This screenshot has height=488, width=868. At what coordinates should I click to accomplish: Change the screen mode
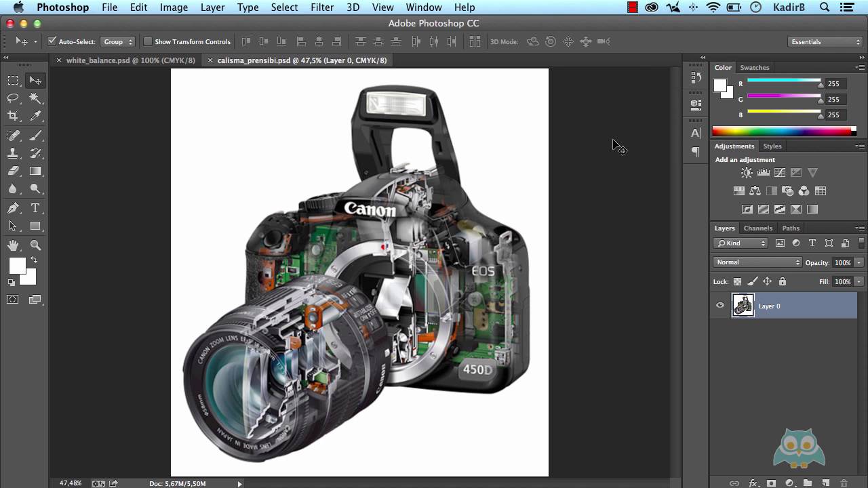[x=35, y=299]
